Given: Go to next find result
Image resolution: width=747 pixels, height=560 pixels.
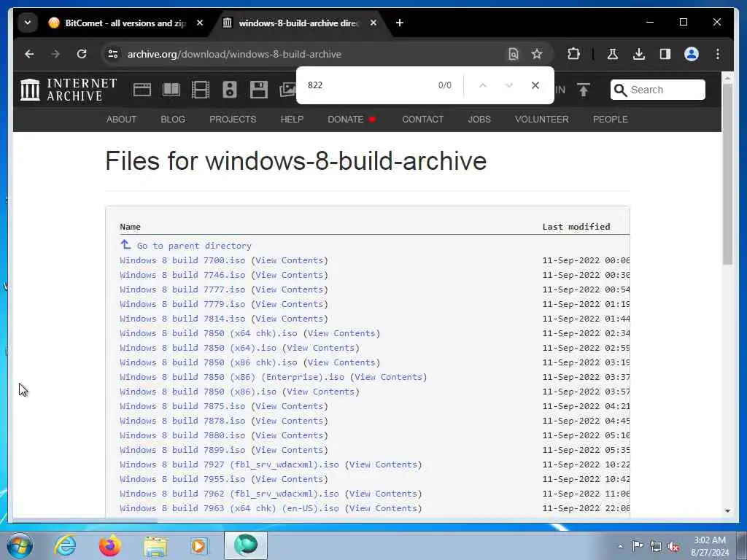Looking at the screenshot, I should point(508,85).
